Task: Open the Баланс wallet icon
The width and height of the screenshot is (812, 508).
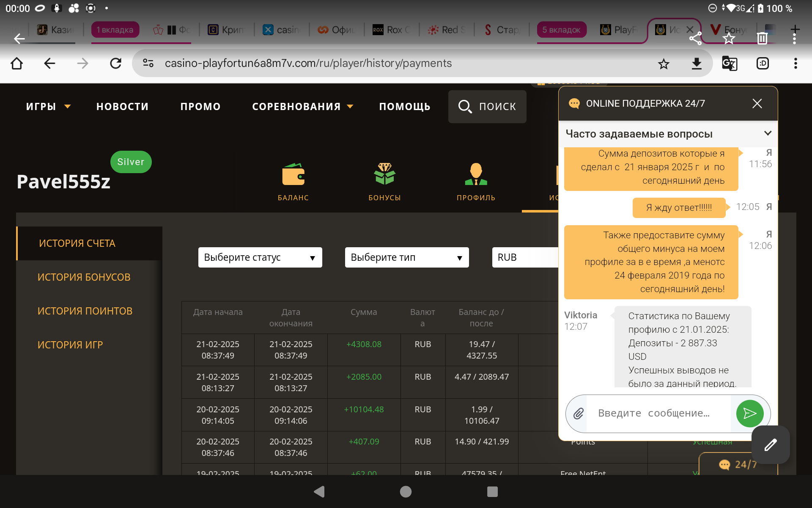Action: pyautogui.click(x=293, y=174)
